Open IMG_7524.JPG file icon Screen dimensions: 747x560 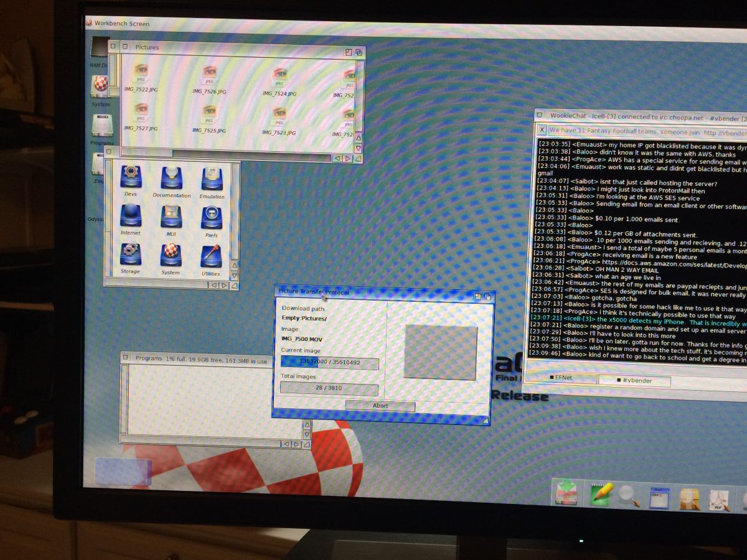coord(280,81)
